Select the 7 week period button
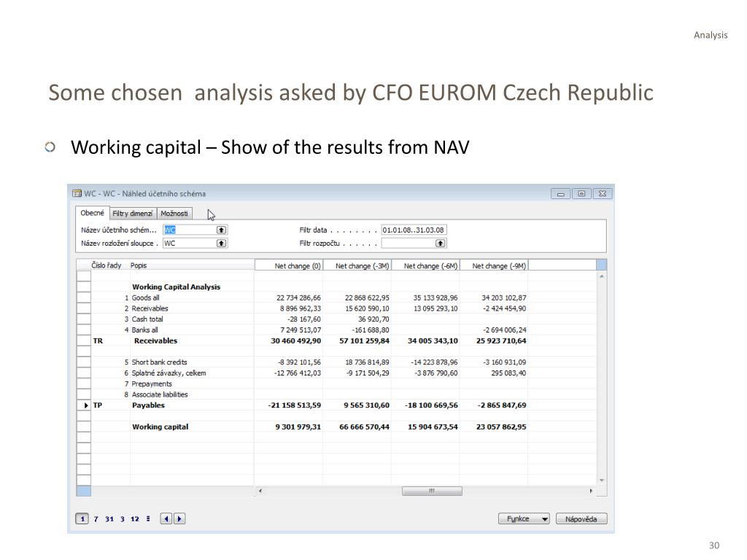Image resolution: width=747 pixels, height=560 pixels. point(96,518)
